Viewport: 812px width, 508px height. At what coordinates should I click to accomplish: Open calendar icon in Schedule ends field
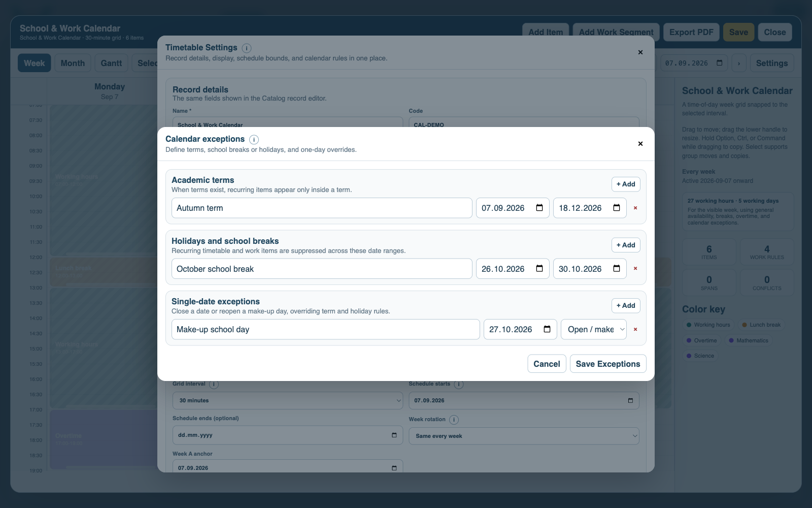[x=394, y=435]
